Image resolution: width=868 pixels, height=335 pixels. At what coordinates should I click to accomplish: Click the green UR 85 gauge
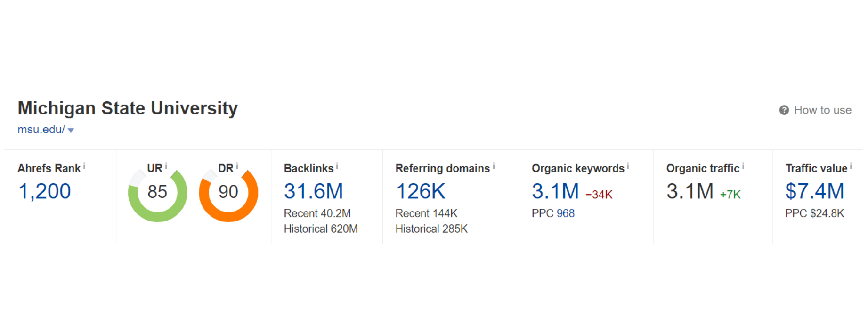click(157, 192)
